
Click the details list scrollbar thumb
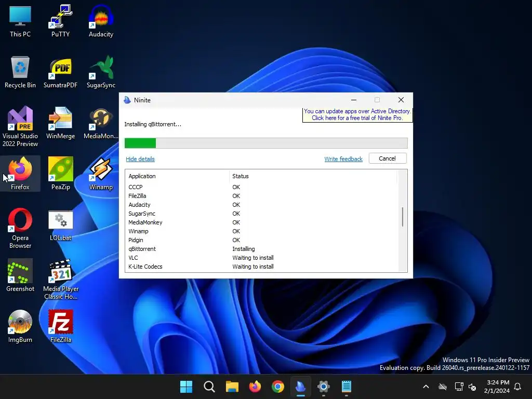(403, 217)
